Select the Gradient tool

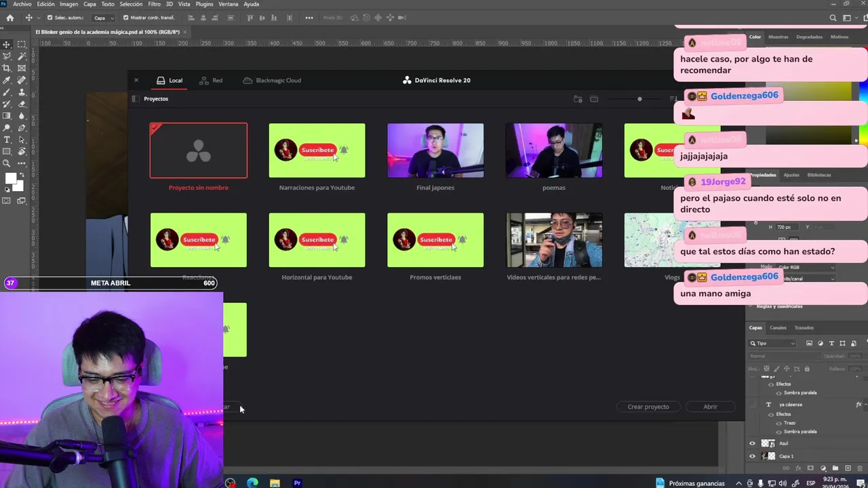(x=7, y=116)
